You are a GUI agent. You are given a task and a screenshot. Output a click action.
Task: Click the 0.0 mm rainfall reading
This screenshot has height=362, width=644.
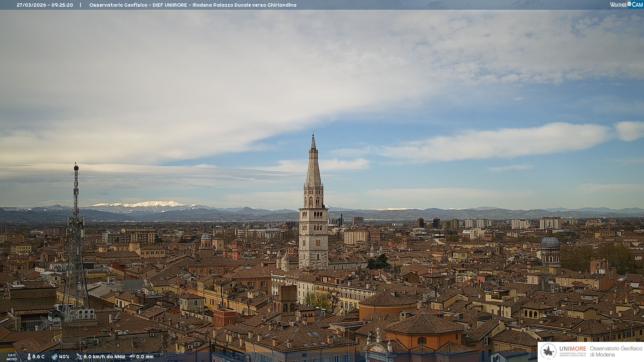pos(145,357)
